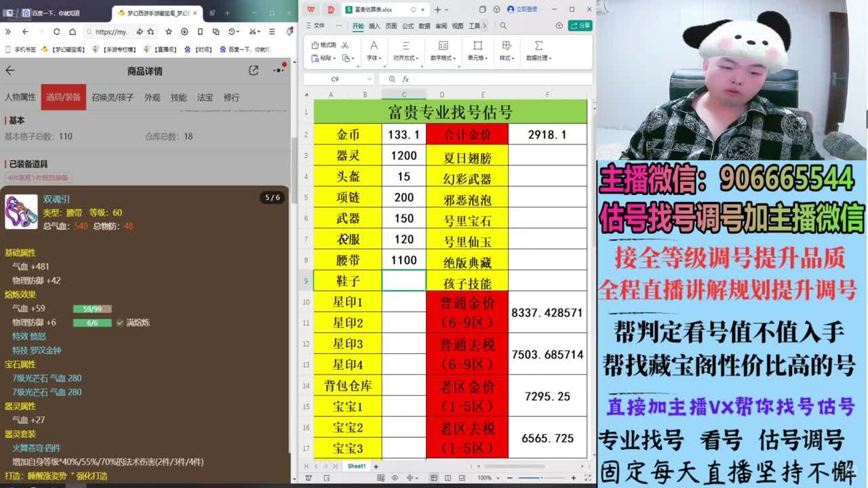Image resolution: width=868 pixels, height=488 pixels.
Task: Click the share-out icon on 商品详情 header
Action: tap(254, 70)
